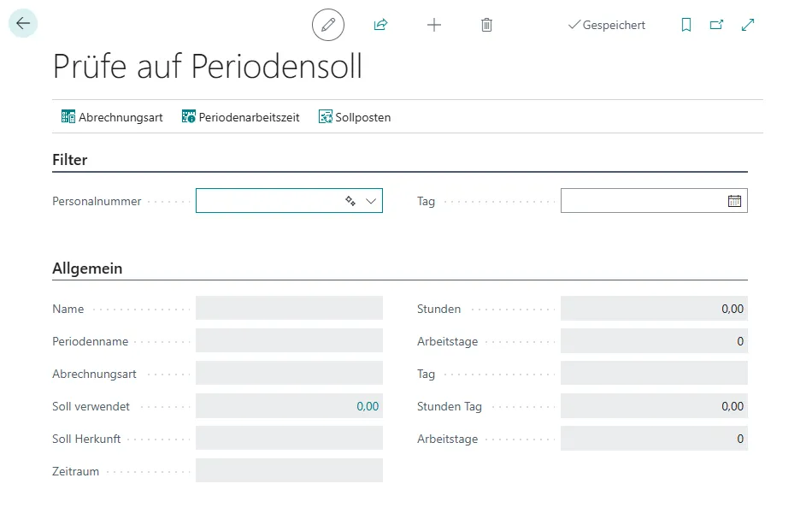
Task: Expand the Personalnummer dropdown chevron
Action: pyautogui.click(x=371, y=201)
